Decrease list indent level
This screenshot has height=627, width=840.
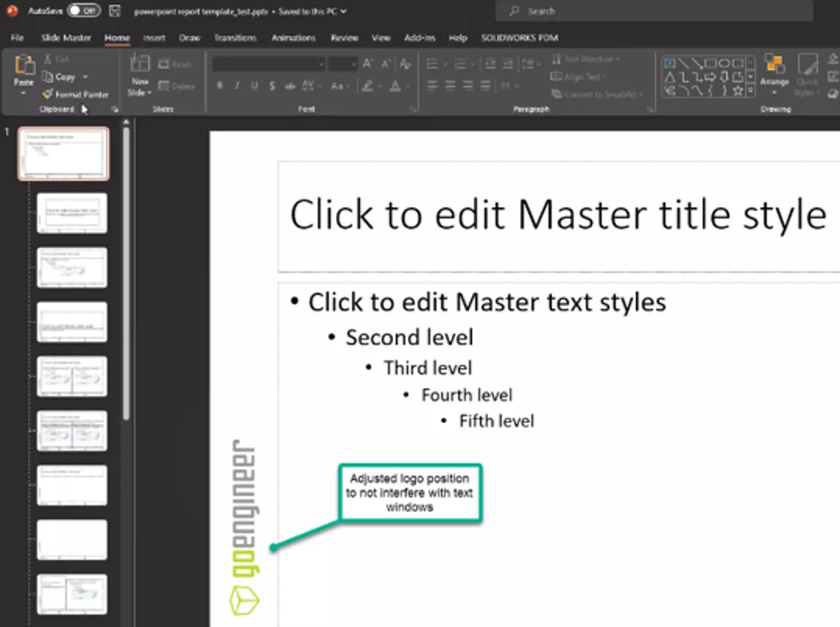click(x=490, y=64)
